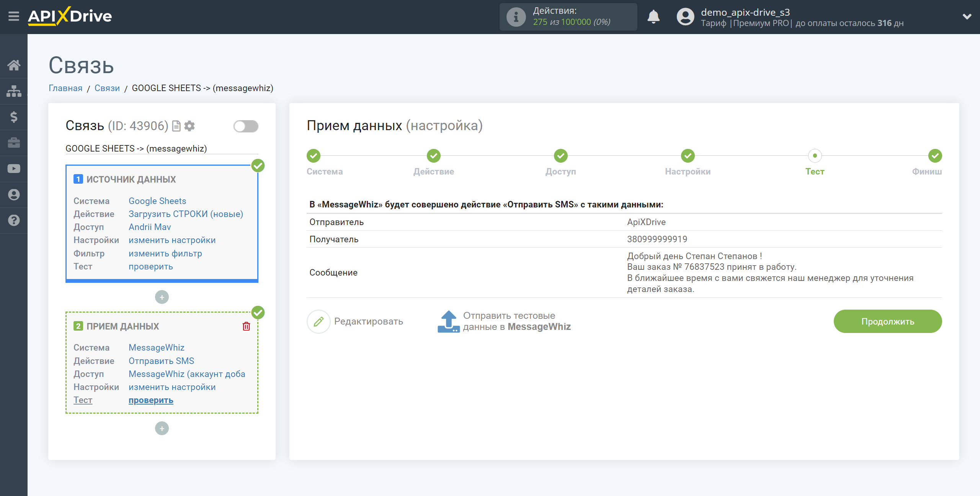Open the connections sitemap sidebar icon
The image size is (980, 496).
coord(14,91)
